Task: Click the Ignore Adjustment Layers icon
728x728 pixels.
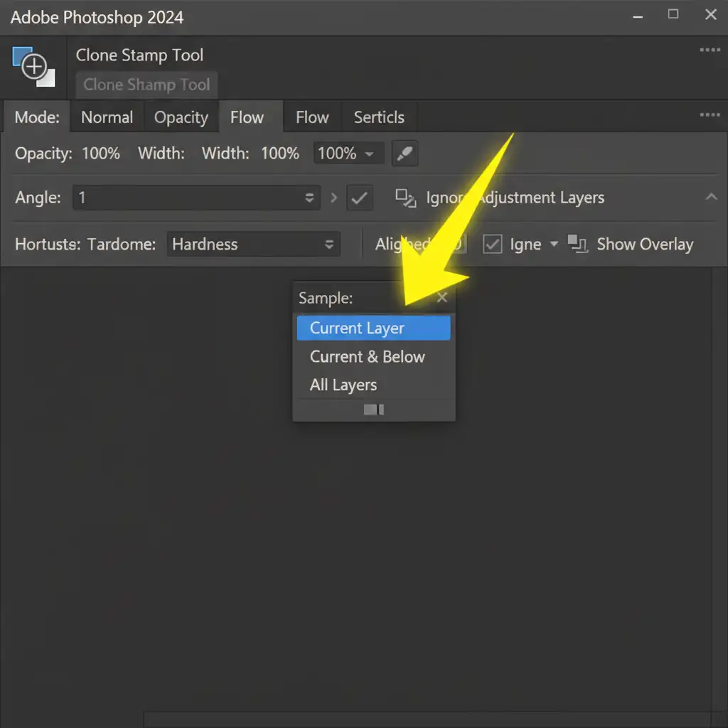Action: pos(405,198)
